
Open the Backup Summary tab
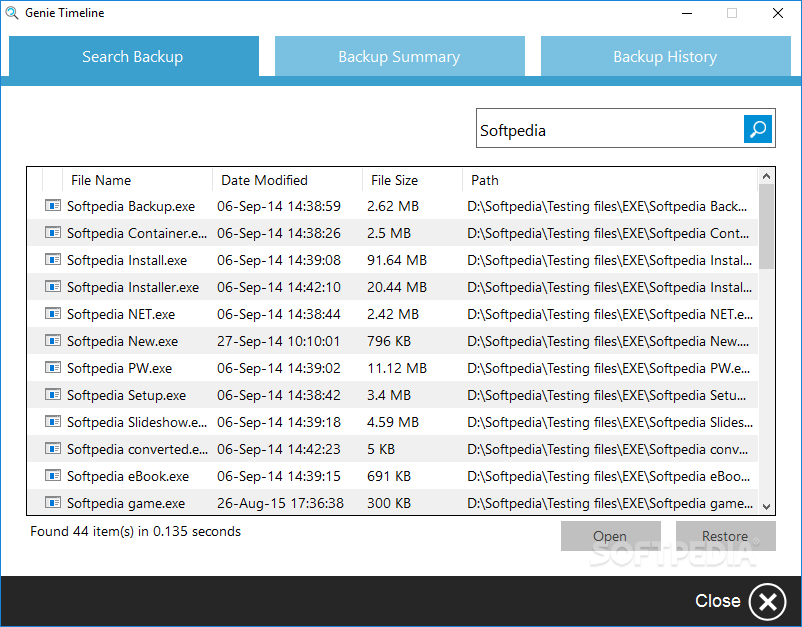399,56
